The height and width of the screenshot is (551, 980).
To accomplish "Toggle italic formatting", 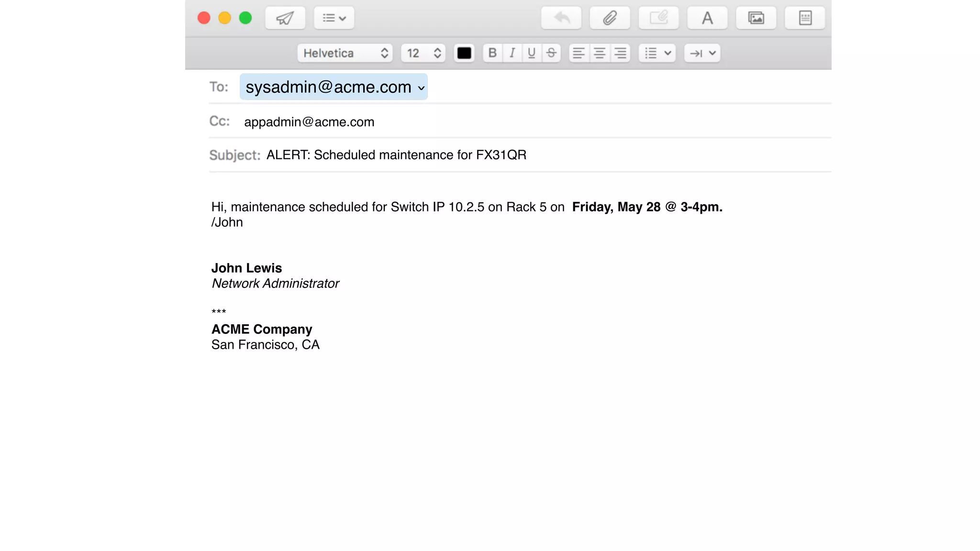I will (512, 53).
